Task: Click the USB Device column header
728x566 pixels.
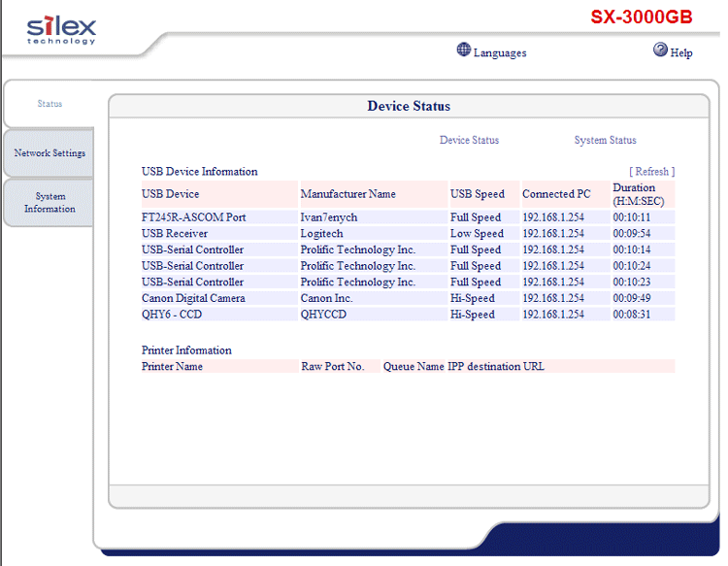Action: click(219, 194)
